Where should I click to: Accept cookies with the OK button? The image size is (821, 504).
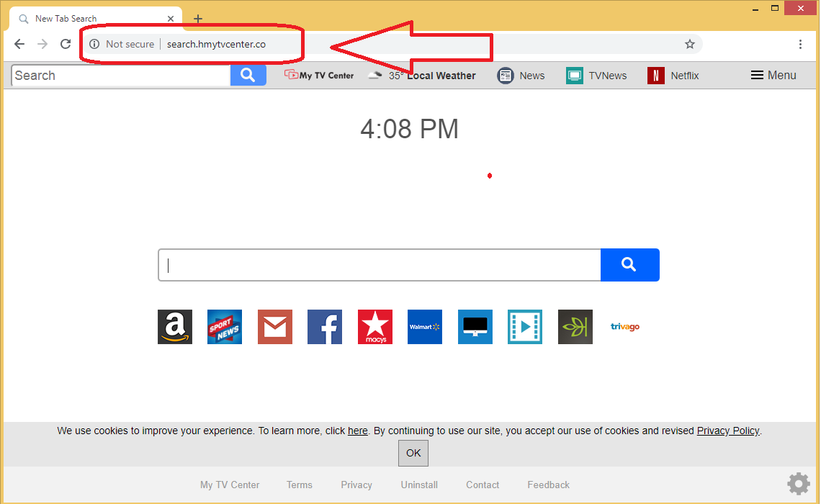413,453
